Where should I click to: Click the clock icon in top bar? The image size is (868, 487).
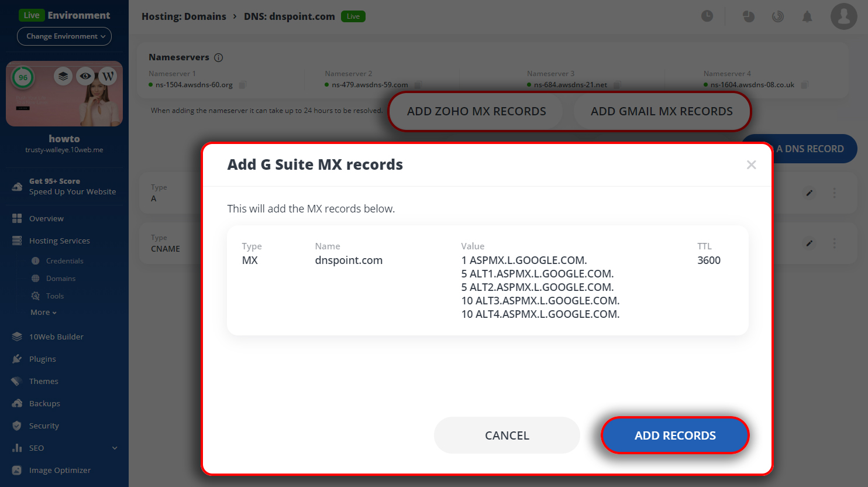[x=707, y=16]
